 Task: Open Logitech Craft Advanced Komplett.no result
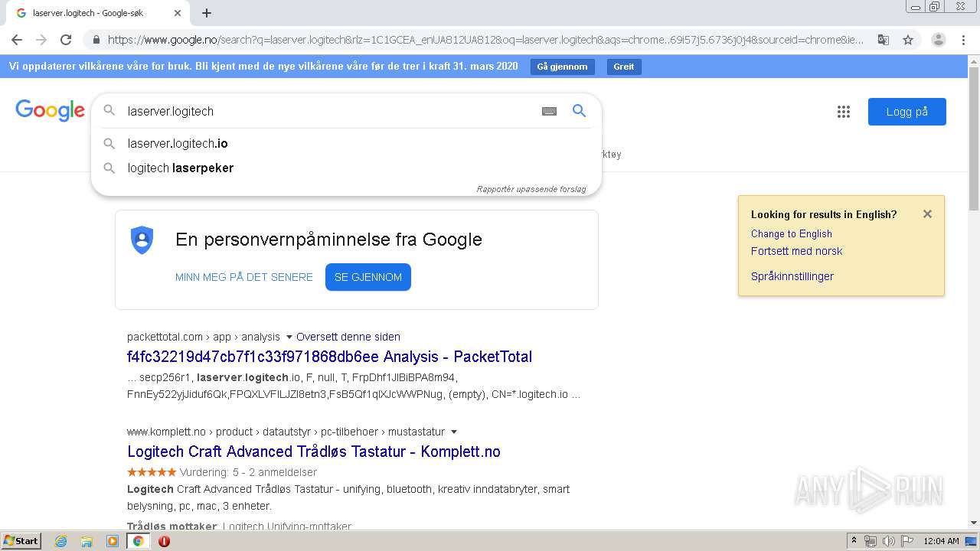(314, 452)
